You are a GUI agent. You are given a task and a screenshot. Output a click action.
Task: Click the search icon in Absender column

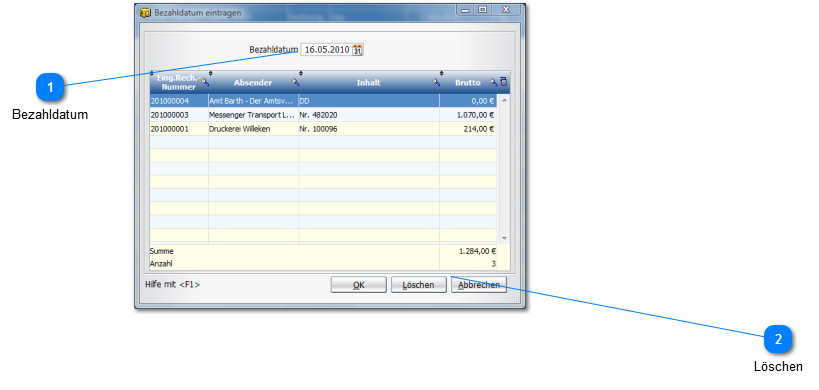[296, 82]
